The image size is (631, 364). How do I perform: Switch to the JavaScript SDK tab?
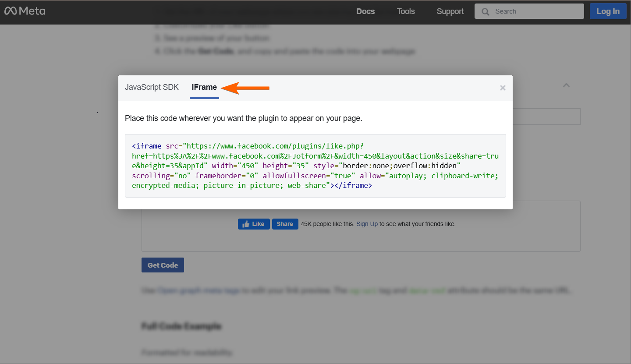coord(152,87)
